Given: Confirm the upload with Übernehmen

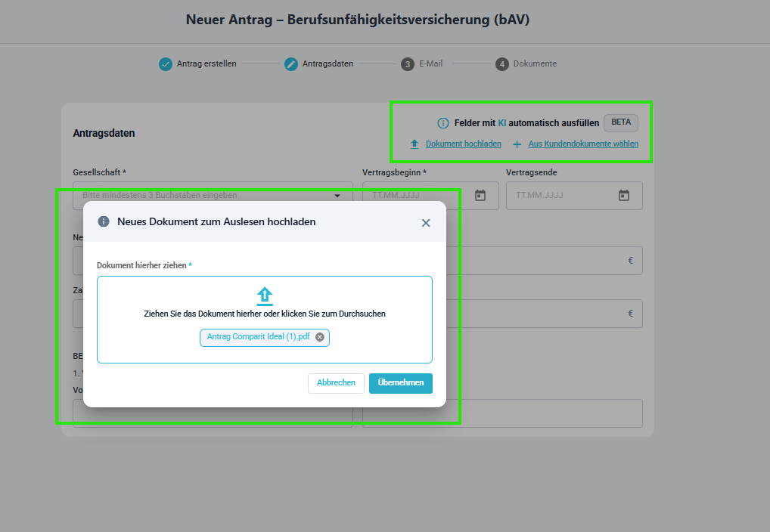Looking at the screenshot, I should (x=401, y=383).
